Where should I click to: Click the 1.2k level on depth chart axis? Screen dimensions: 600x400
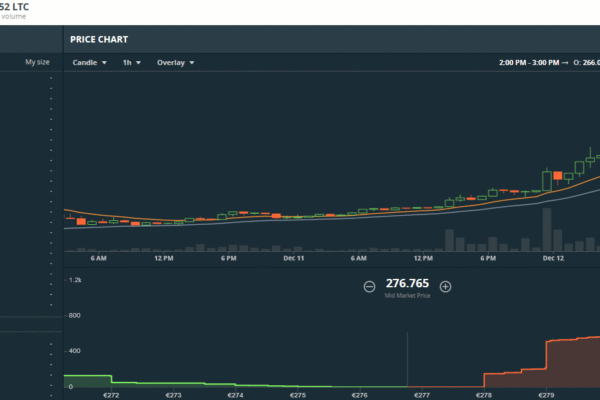(x=74, y=281)
